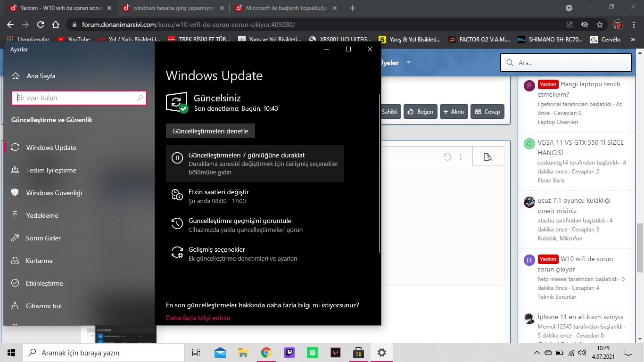Click the taskbar search box
Viewport: 644px width, 362px height.
pos(104,353)
